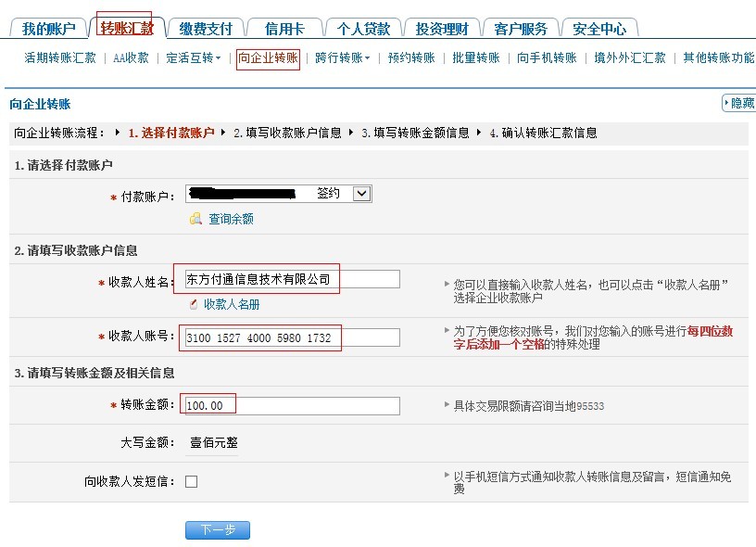Expand the 跨行转账 submenu
The width and height of the screenshot is (756, 547).
[342, 58]
